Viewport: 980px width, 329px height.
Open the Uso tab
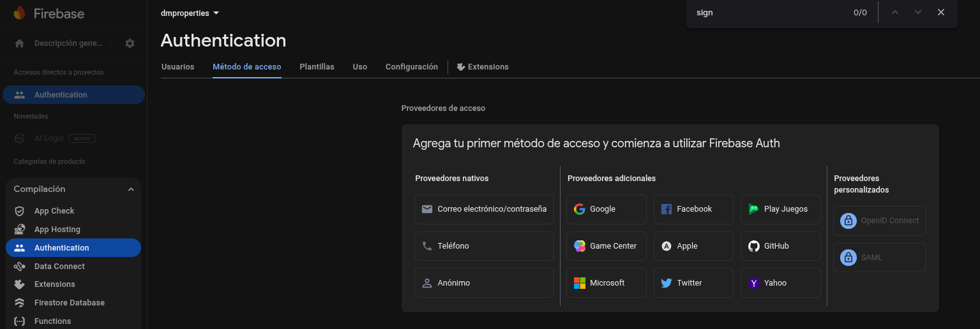click(360, 67)
